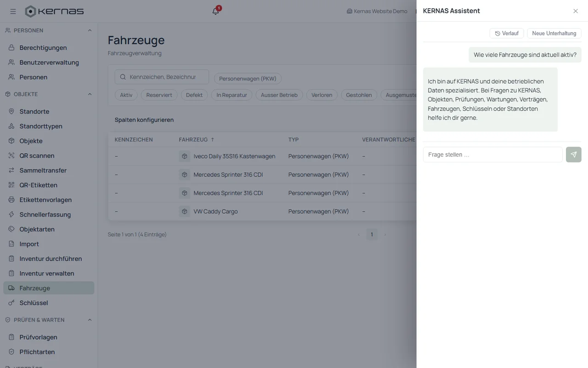The width and height of the screenshot is (588, 368).
Task: Click the user question message bubble
Action: click(525, 55)
